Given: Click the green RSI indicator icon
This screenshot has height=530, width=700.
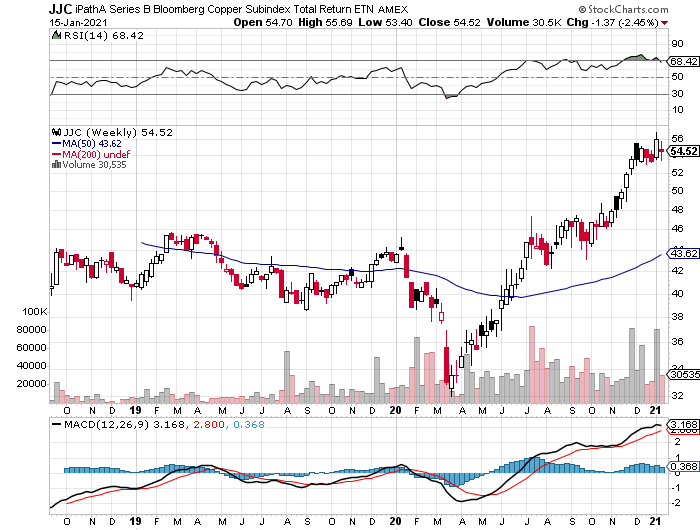Looking at the screenshot, I should [56, 35].
